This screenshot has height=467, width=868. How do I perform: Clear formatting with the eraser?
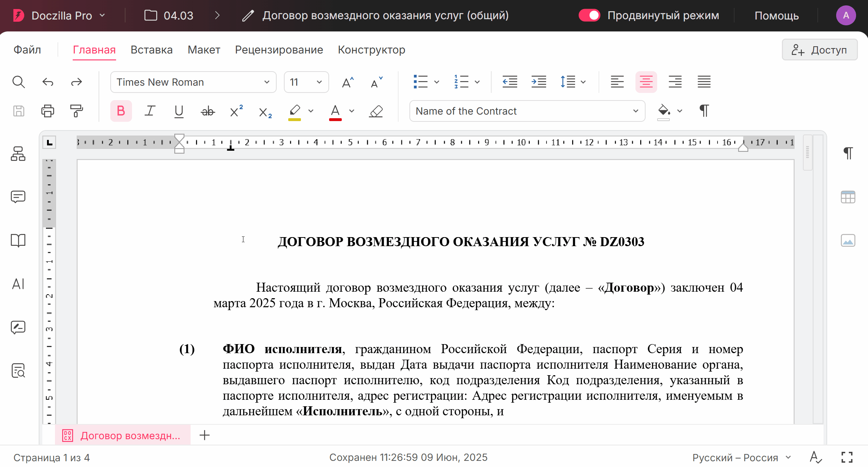point(376,111)
